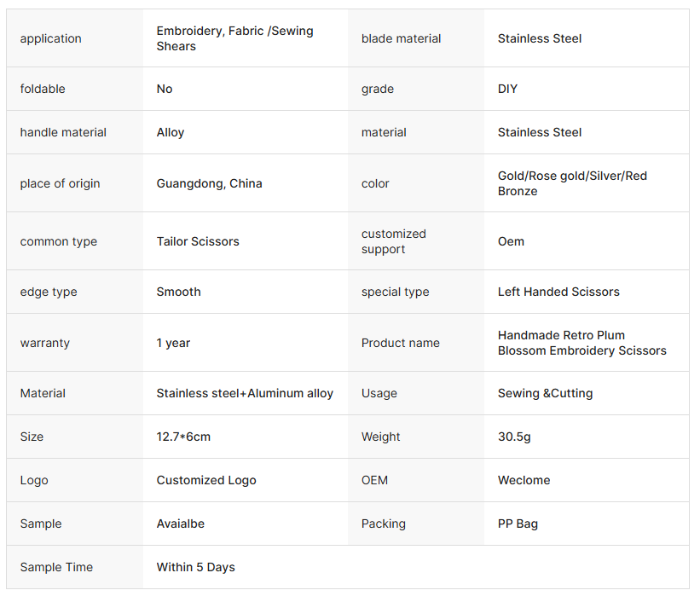
Task: Select the 'Within 5 Days' sample time
Action: click(195, 567)
